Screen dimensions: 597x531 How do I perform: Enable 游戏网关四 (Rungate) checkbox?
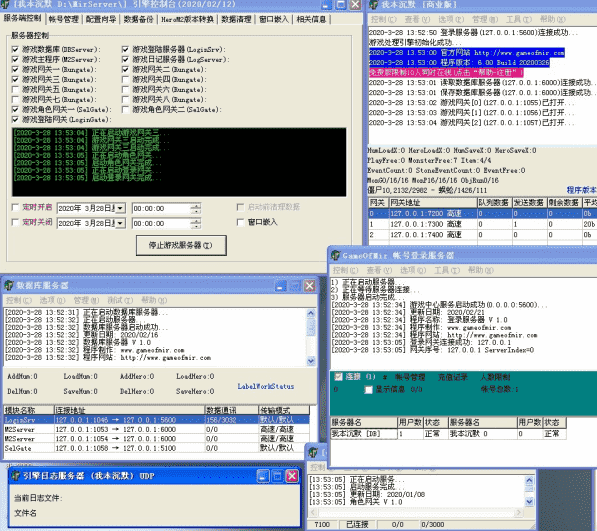(x=125, y=80)
